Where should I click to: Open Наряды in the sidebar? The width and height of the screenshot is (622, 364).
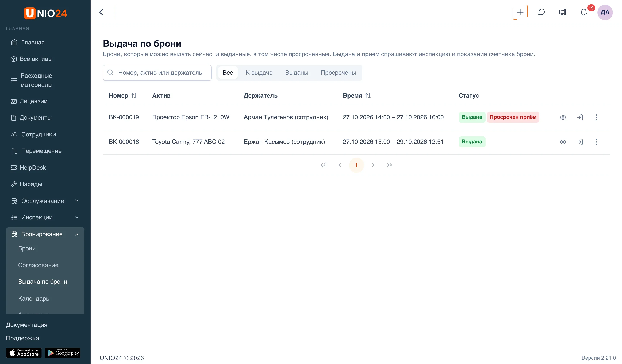(45, 184)
